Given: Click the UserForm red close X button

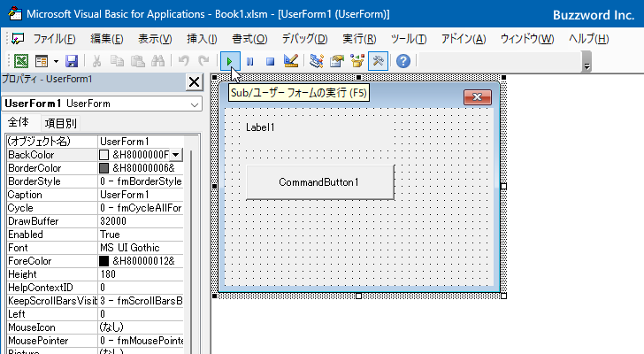Looking at the screenshot, I should 478,97.
